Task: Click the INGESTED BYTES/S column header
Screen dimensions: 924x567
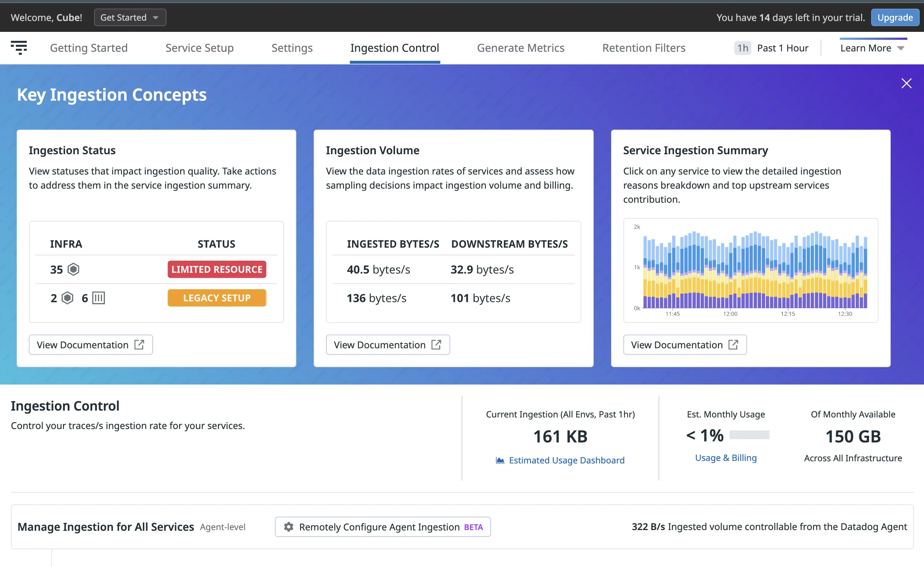Action: tap(393, 244)
